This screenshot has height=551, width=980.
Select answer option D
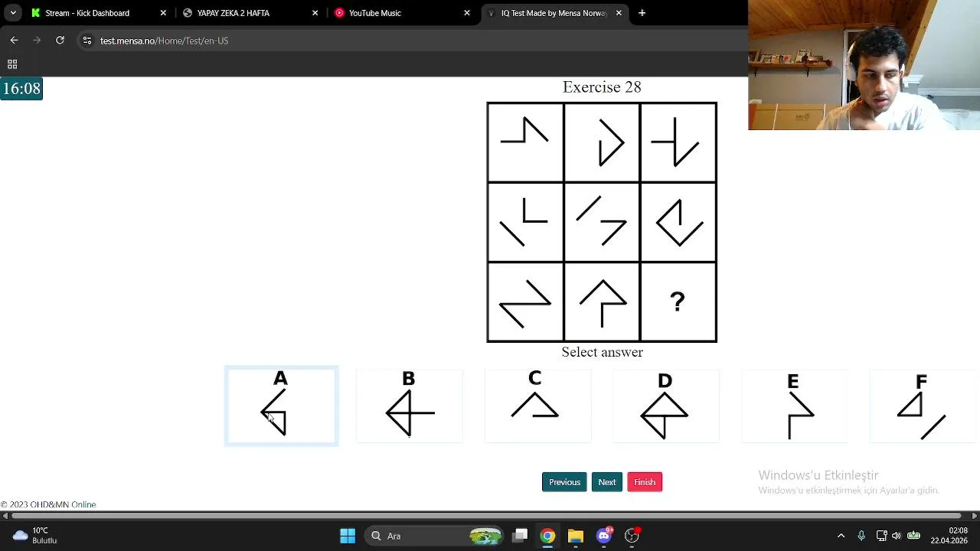[x=666, y=406]
